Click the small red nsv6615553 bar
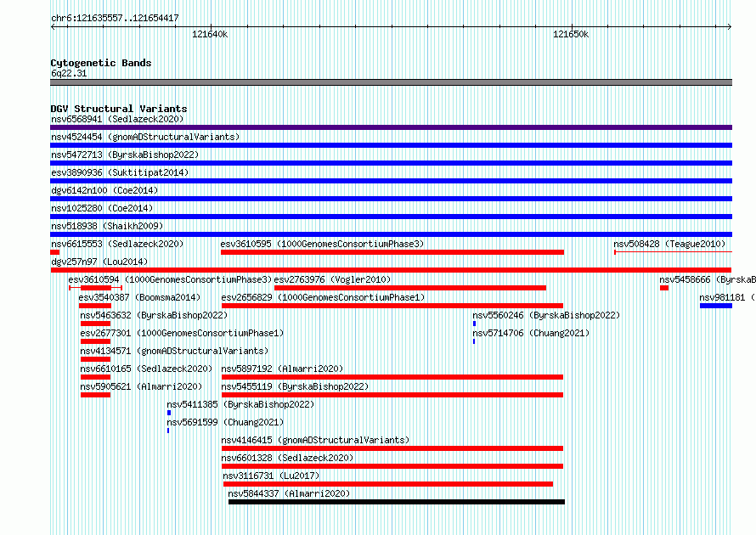Viewport: 756px width, 535px height. (x=55, y=252)
